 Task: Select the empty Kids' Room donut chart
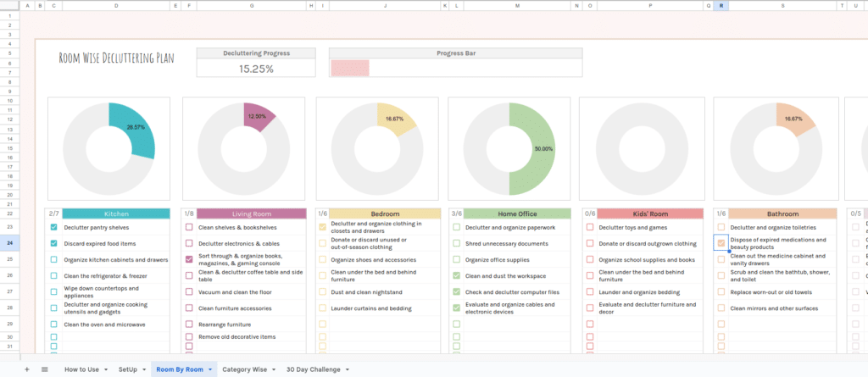pyautogui.click(x=643, y=148)
